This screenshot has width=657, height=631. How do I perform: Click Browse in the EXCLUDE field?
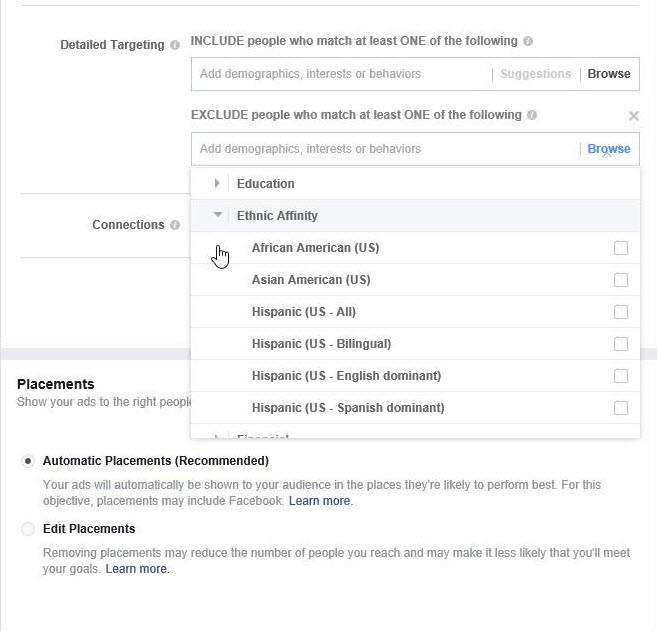coord(609,149)
